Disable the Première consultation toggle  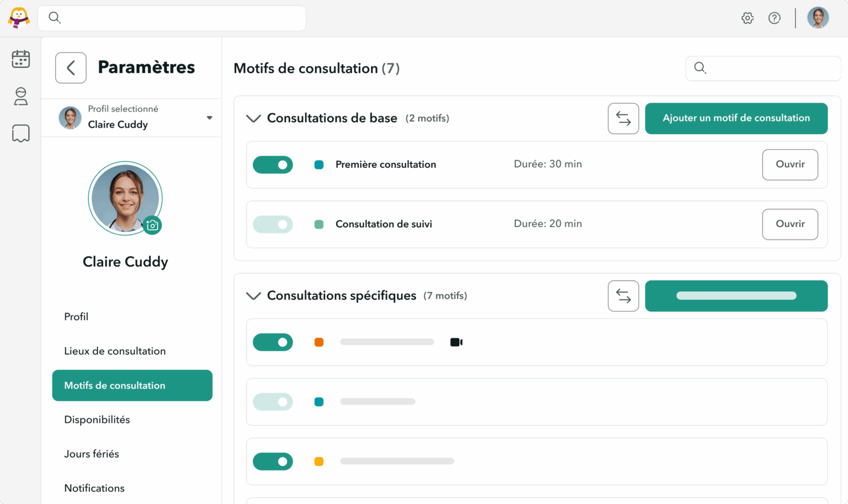(x=273, y=165)
